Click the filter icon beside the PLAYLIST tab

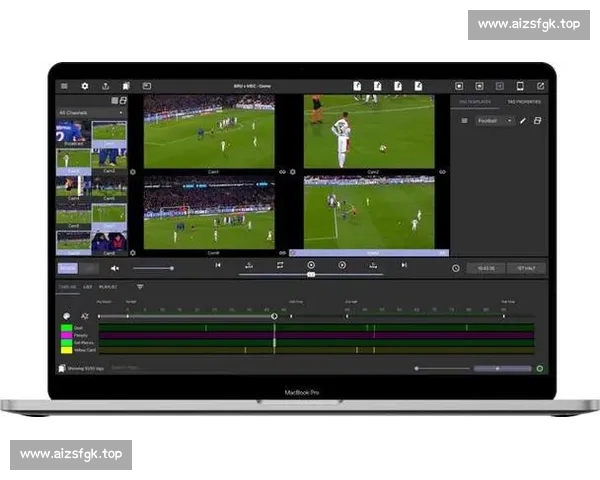click(140, 287)
